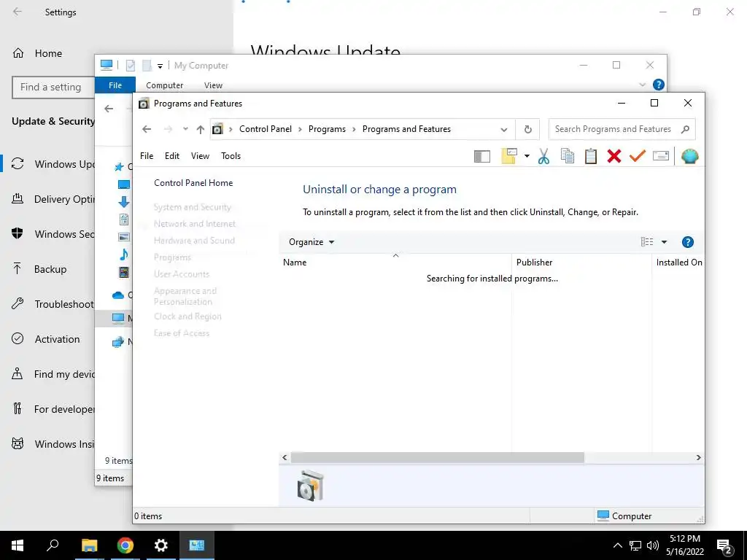Click the Properties quick access icon in My Computer
747x560 pixels.
click(130, 65)
